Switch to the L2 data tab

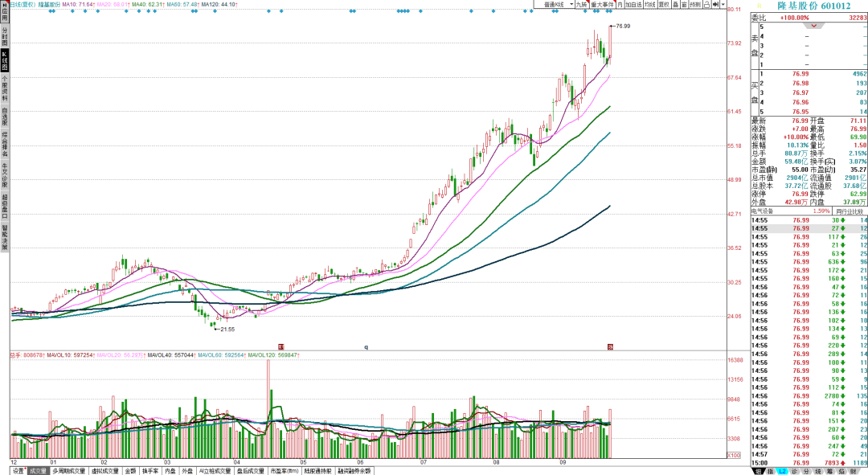tap(782, 471)
